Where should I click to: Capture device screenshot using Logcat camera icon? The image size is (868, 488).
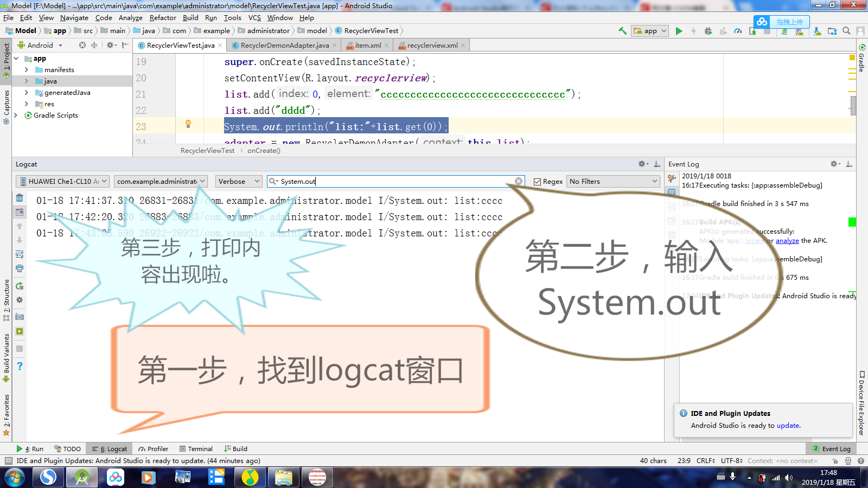20,316
